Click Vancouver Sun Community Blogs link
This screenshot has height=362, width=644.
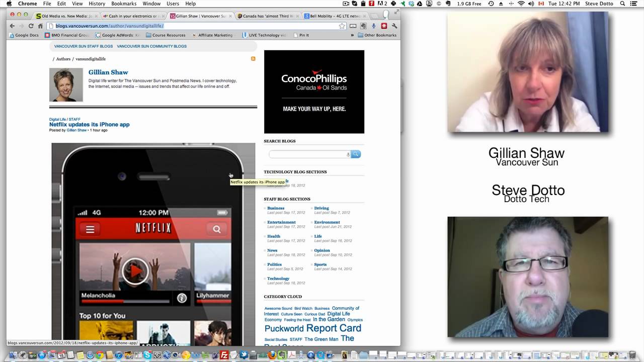coord(151,46)
